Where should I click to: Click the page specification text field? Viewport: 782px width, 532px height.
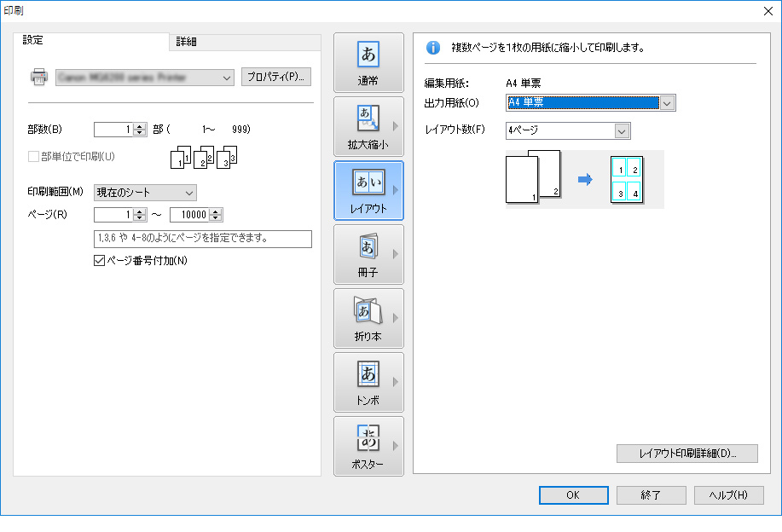(202, 239)
